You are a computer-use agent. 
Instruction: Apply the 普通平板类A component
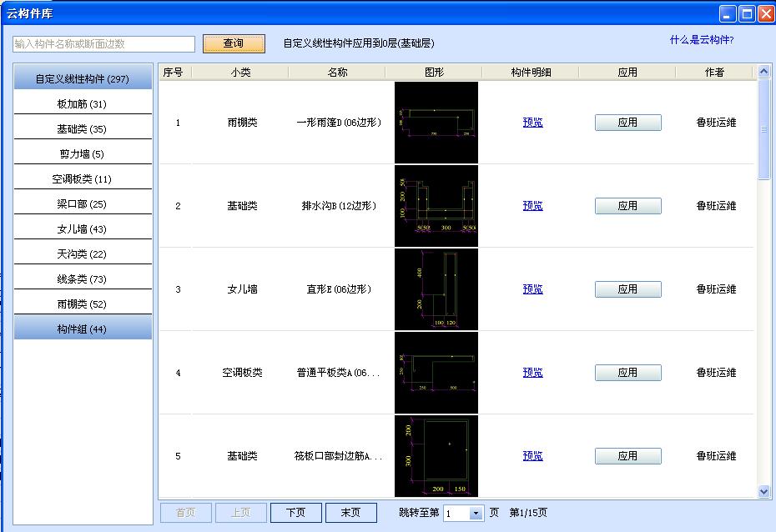(628, 373)
